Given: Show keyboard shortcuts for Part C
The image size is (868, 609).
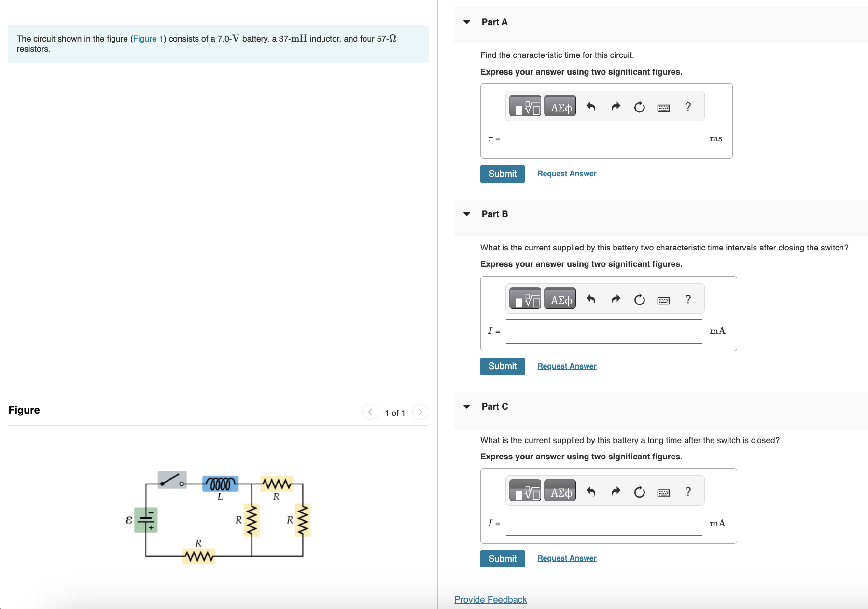Looking at the screenshot, I should click(664, 492).
